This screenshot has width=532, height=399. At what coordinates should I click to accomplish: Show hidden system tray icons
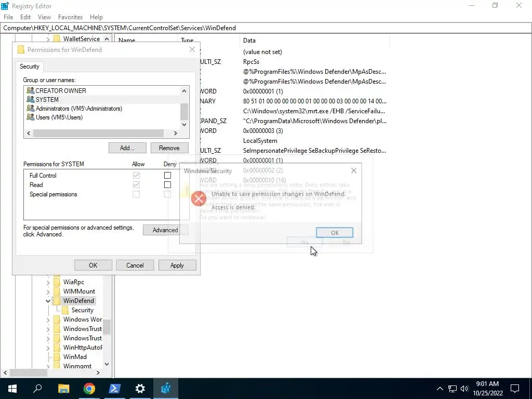tap(440, 389)
